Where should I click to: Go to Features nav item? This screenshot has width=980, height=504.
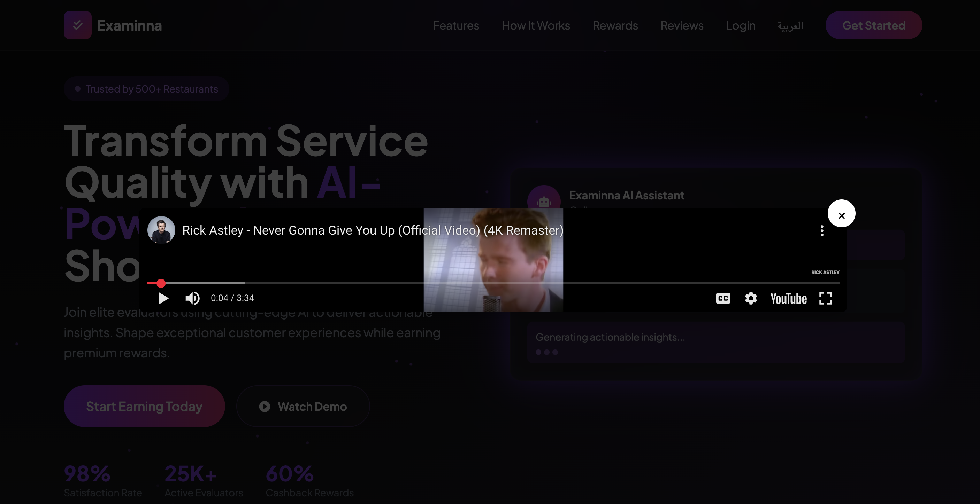click(456, 25)
